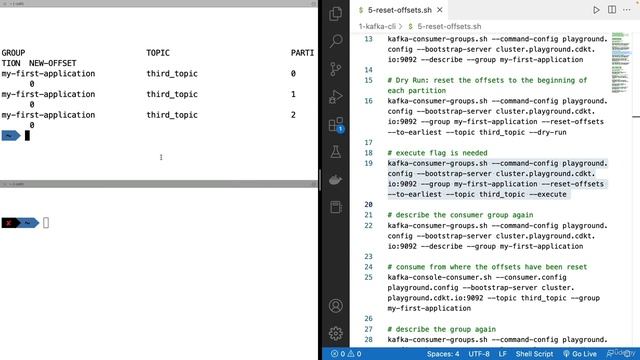
Task: Click line number 19 in gutter
Action: coord(369,163)
